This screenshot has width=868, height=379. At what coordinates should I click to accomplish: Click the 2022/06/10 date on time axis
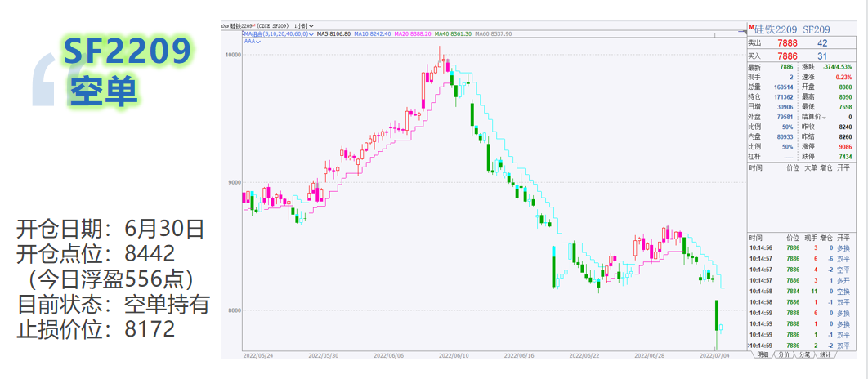[453, 355]
